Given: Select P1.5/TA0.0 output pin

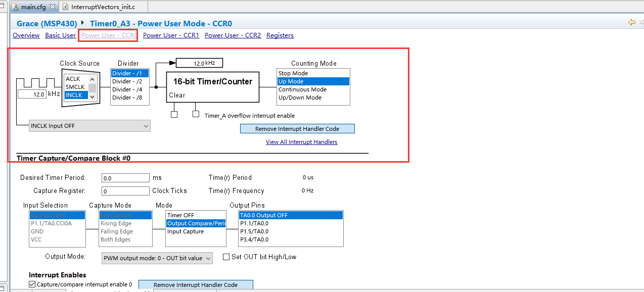Looking at the screenshot, I should 291,231.
